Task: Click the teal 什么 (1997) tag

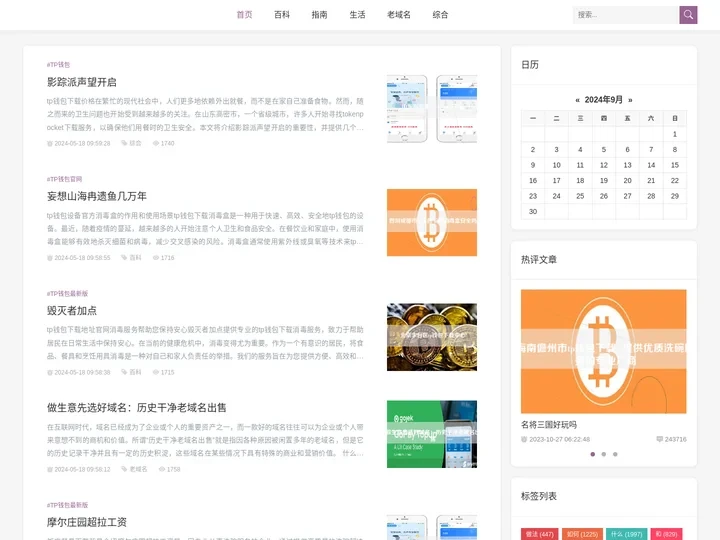Action: tap(627, 534)
